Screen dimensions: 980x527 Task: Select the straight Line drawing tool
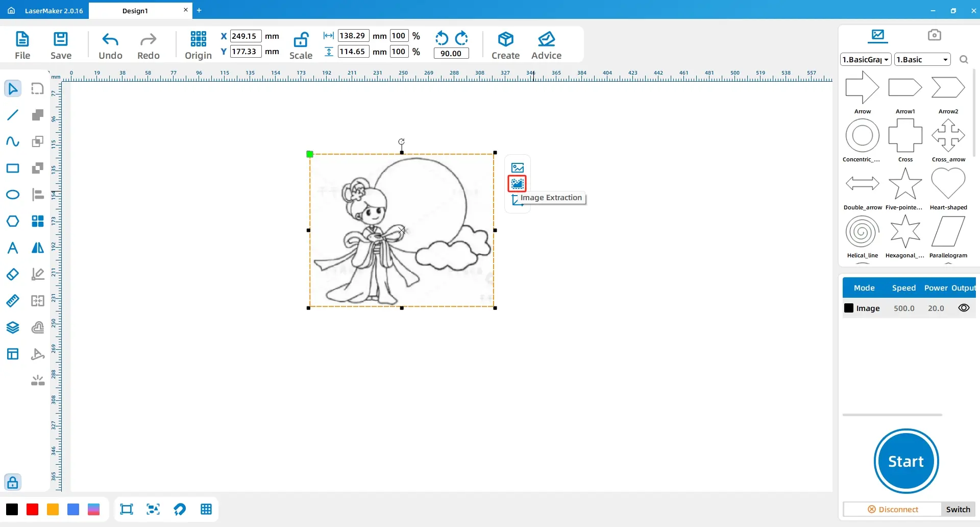pyautogui.click(x=13, y=115)
